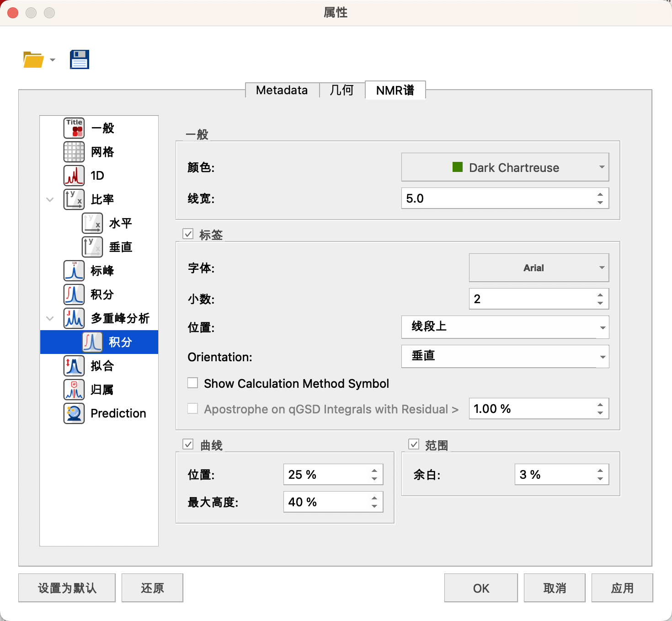Click the 还原 restore button
Image resolution: width=672 pixels, height=621 pixels.
[153, 588]
